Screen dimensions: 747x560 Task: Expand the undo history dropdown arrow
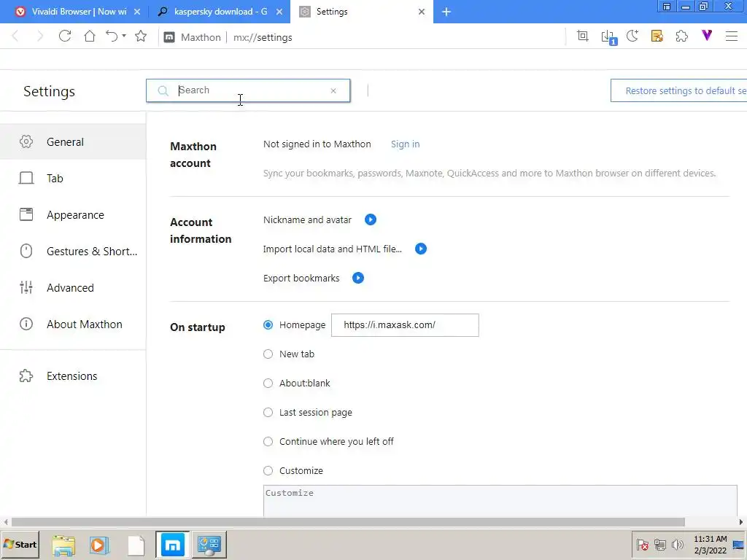(124, 36)
